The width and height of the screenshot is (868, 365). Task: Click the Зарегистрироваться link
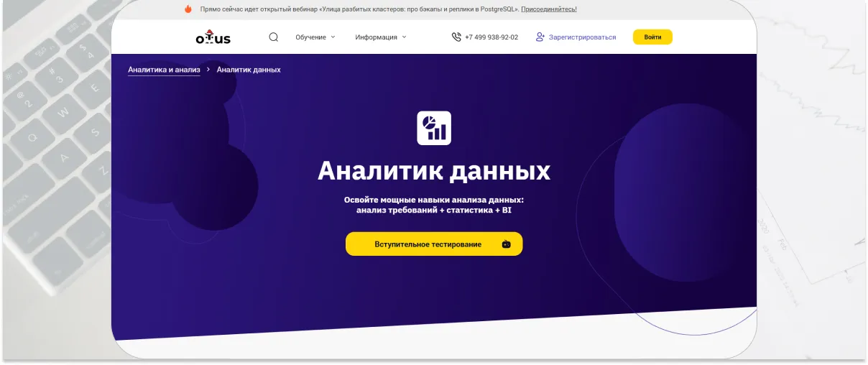(582, 37)
